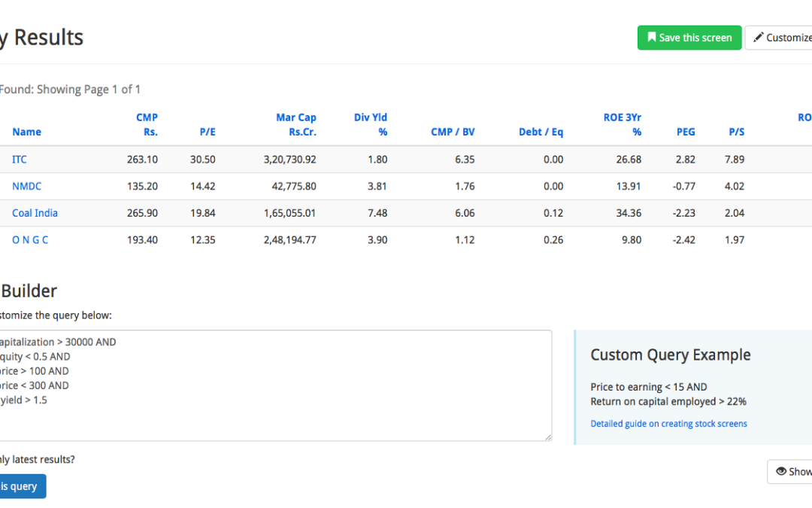812x508 pixels.
Task: Select ONGC's P/E value 12.35
Action: pyautogui.click(x=202, y=240)
